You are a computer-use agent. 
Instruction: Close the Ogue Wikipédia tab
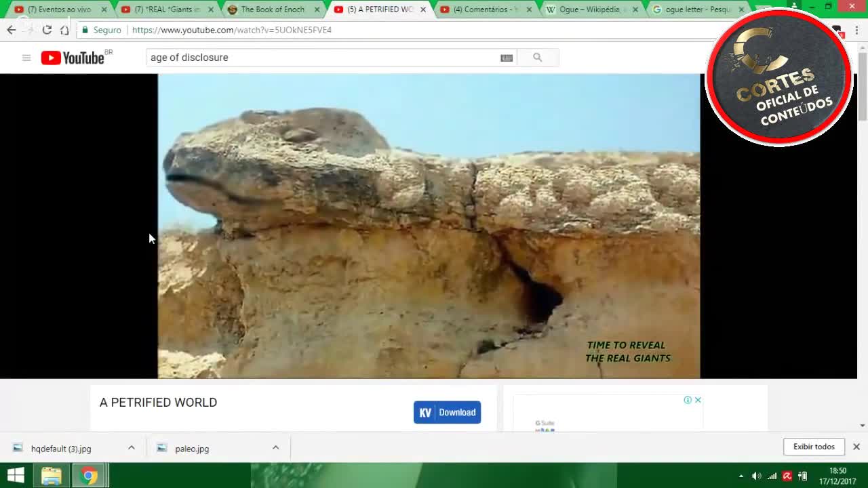[x=635, y=9]
